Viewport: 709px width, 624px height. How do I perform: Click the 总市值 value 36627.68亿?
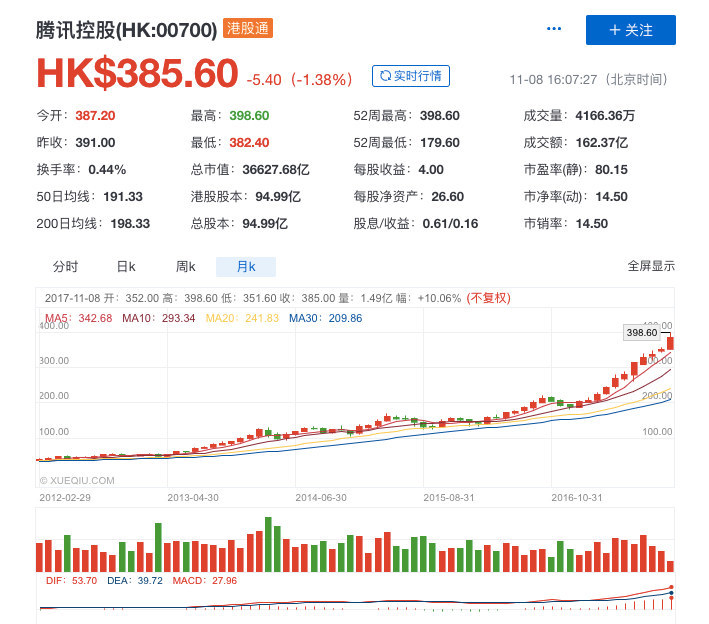(276, 170)
